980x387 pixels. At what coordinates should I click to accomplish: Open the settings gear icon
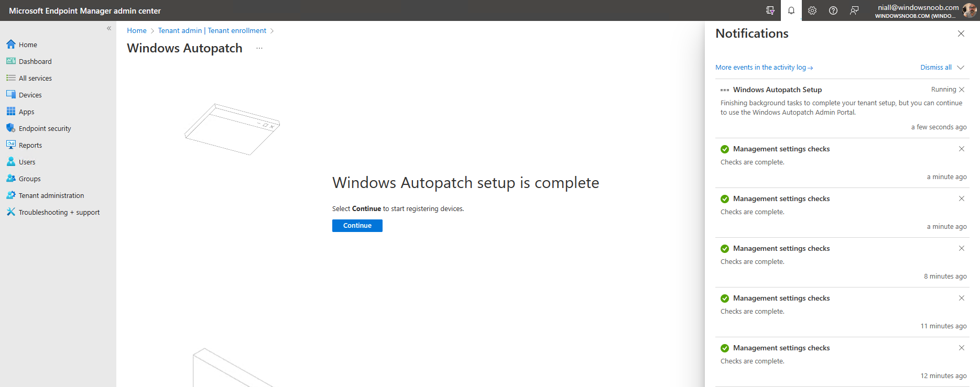[812, 10]
